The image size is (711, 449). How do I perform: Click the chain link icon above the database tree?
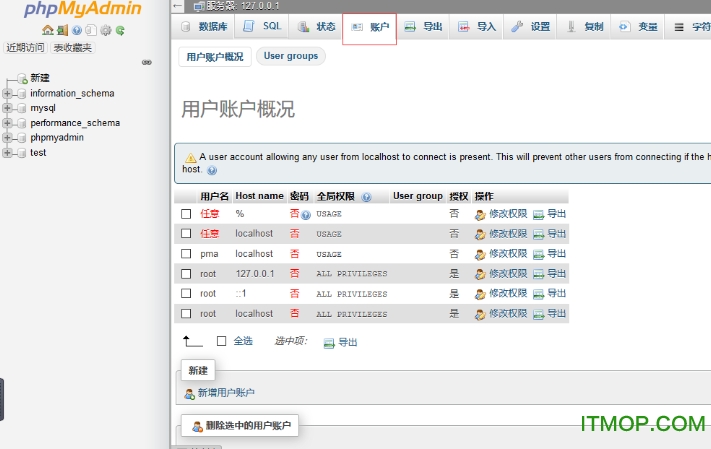pyautogui.click(x=146, y=62)
